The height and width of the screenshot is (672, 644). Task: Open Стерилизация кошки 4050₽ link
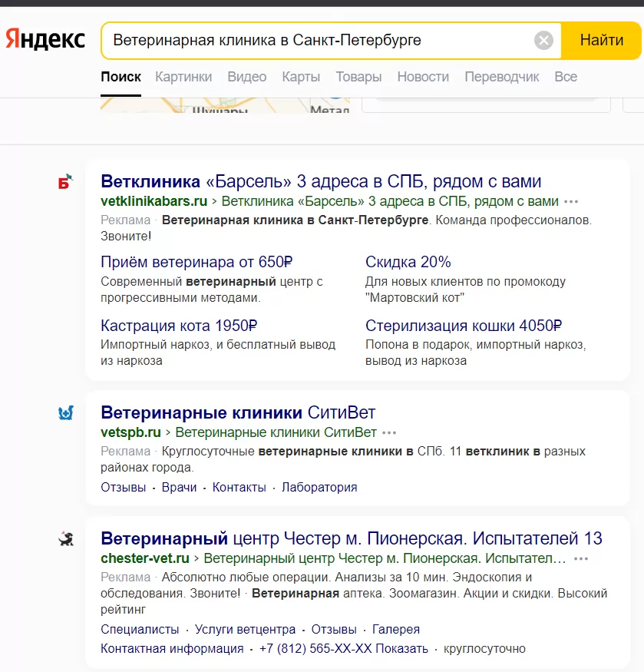coord(464,326)
